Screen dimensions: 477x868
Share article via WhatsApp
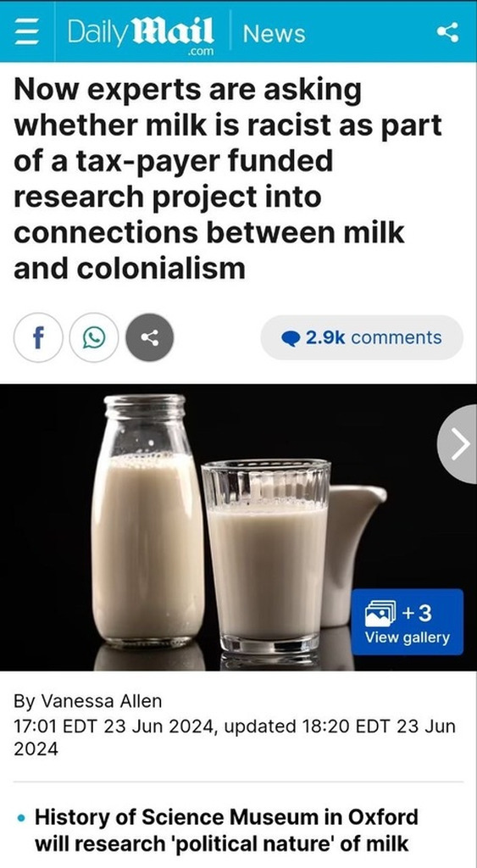93,337
